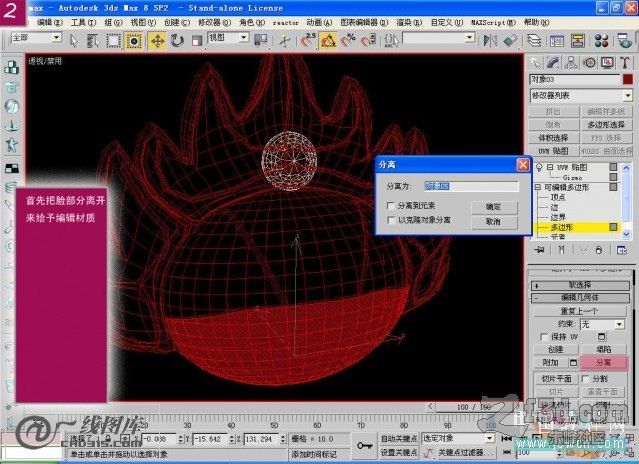This screenshot has width=639, height=464.
Task: Open the 渲染 menu
Action: pos(410,22)
